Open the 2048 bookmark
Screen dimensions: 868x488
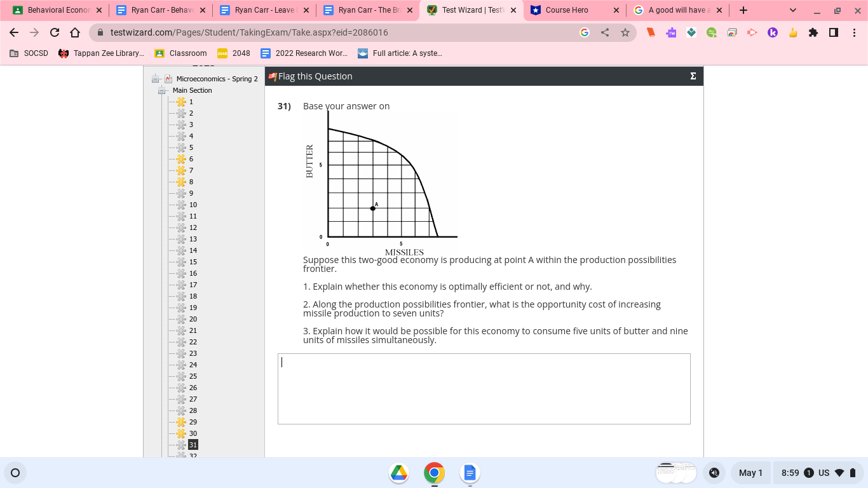[234, 53]
